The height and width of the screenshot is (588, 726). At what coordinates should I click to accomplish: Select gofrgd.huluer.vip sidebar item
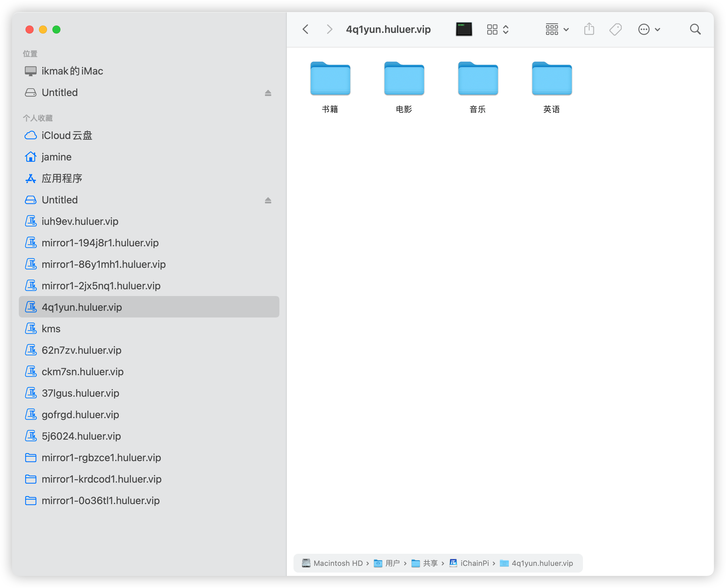[x=149, y=414]
